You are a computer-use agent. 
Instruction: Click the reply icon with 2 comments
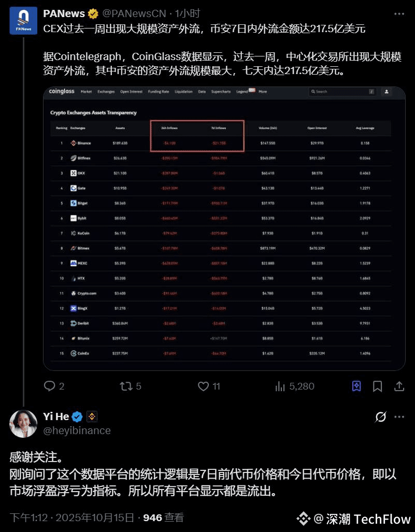[x=50, y=386]
